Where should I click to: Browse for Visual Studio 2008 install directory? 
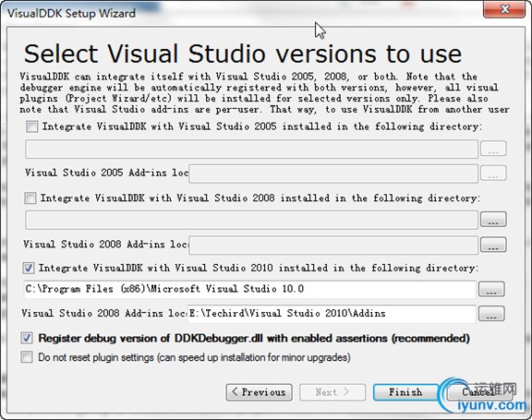(x=493, y=220)
